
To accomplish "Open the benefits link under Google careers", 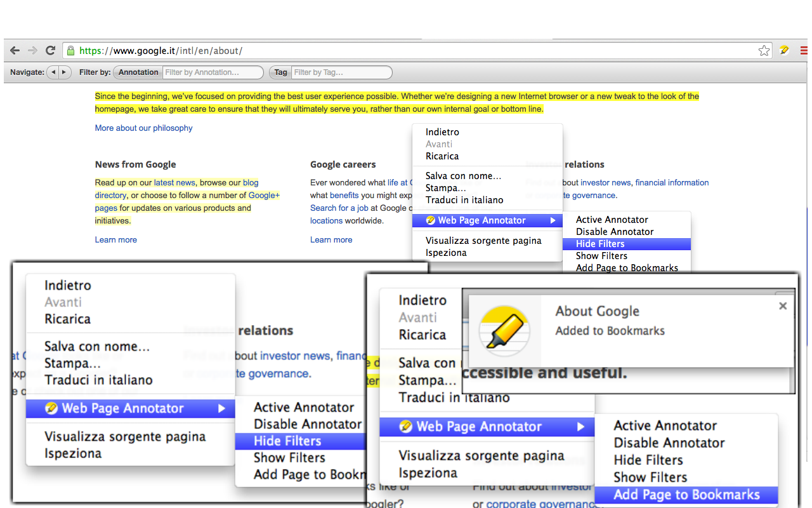I will point(344,196).
